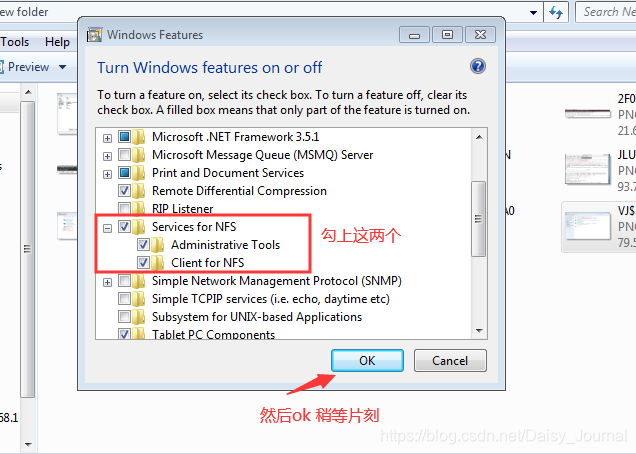Click the Explorer left pane scrollbar thumb

click(x=28, y=249)
